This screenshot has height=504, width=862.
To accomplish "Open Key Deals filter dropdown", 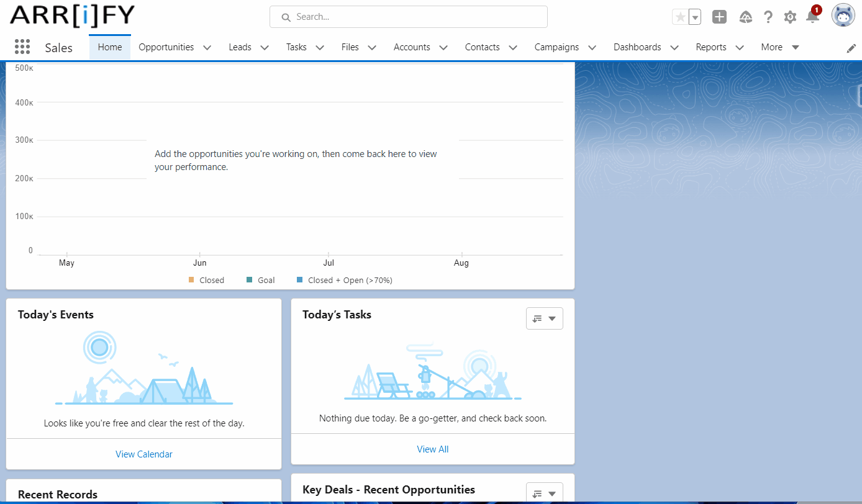I will click(x=544, y=493).
